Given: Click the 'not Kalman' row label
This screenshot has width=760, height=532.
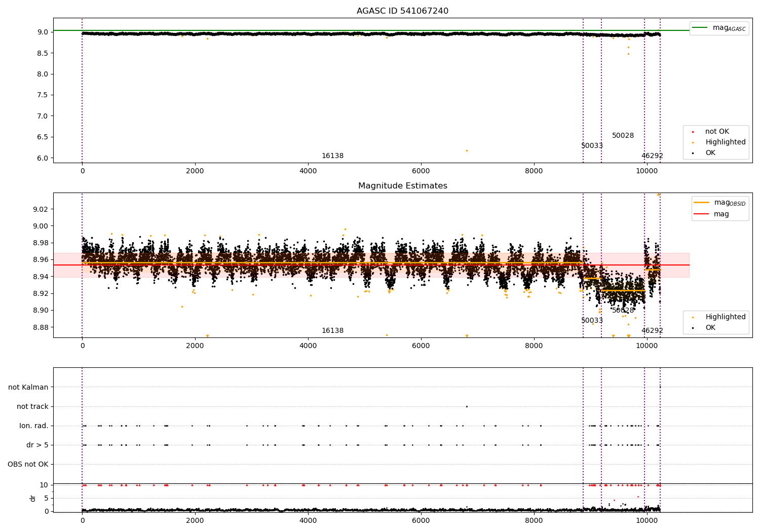Looking at the screenshot, I should (28, 387).
